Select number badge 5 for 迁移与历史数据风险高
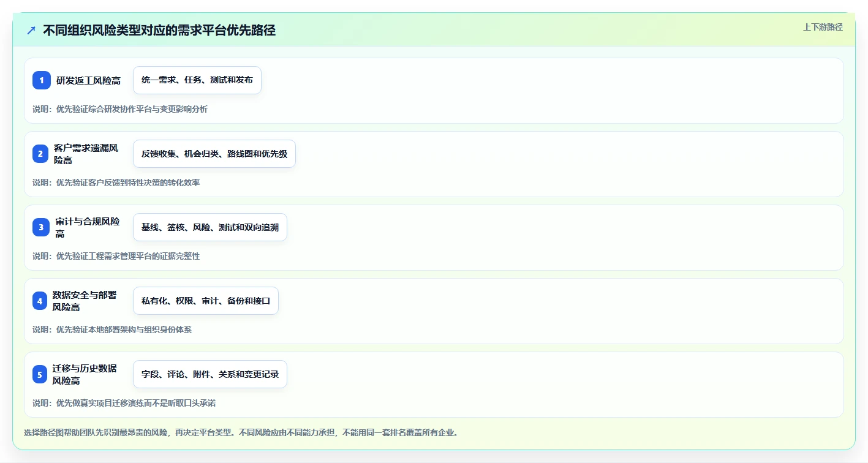 (40, 374)
